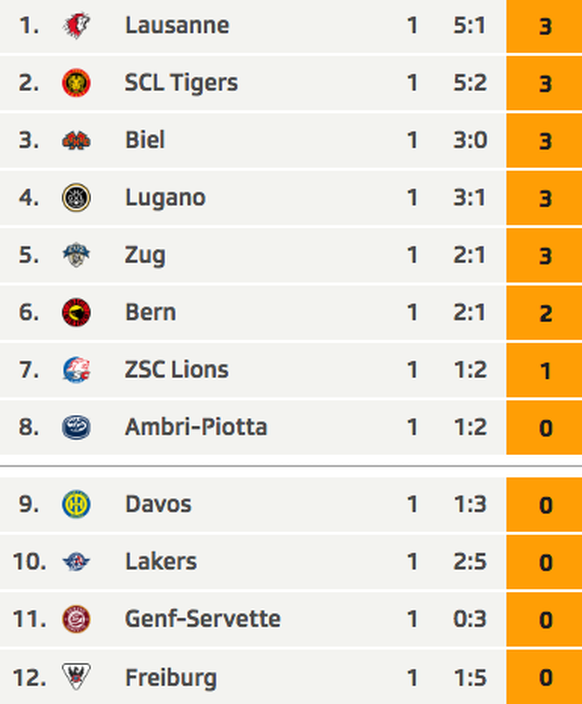Click the SCL Tigers logo
Screen dimensions: 582x704
pos(76,83)
